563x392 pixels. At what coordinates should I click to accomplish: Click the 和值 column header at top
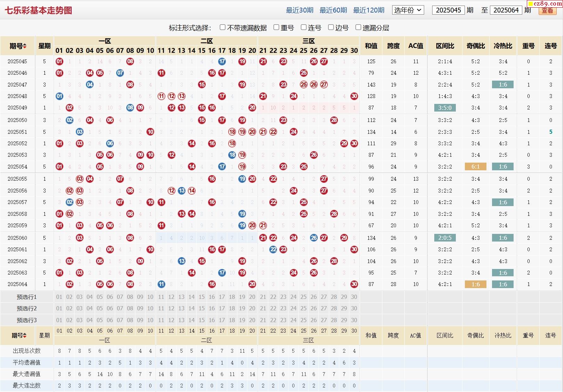pos(371,46)
